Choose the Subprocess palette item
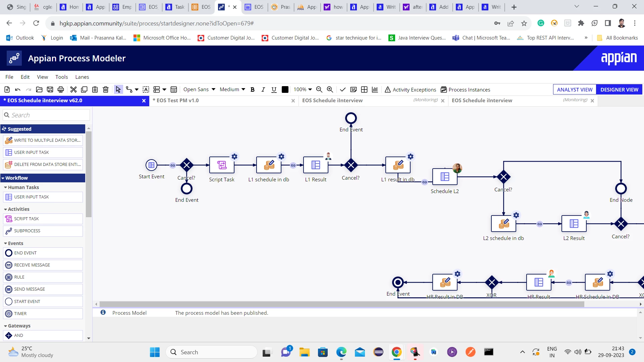 (x=43, y=231)
